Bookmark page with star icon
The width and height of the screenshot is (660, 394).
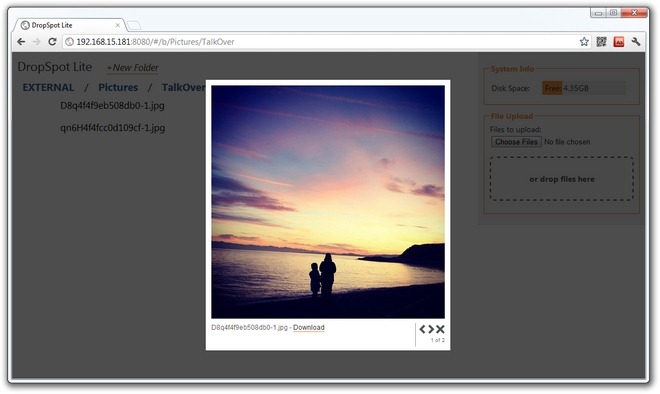[584, 42]
